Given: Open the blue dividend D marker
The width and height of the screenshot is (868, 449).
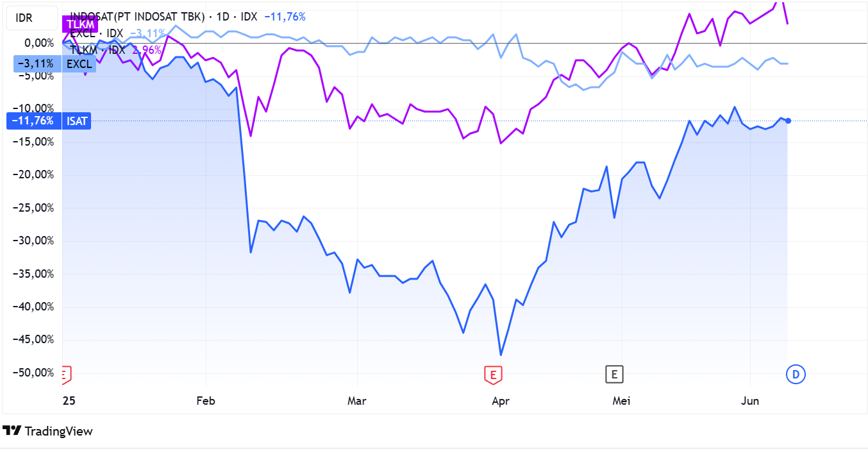Looking at the screenshot, I should [x=796, y=374].
